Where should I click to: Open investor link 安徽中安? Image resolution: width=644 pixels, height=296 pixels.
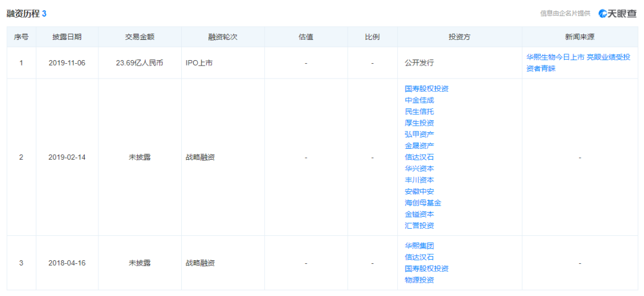click(x=419, y=191)
